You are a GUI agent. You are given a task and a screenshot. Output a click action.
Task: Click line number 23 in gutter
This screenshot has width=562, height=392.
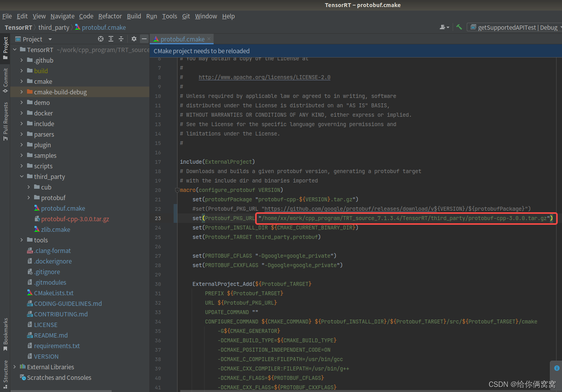(158, 218)
